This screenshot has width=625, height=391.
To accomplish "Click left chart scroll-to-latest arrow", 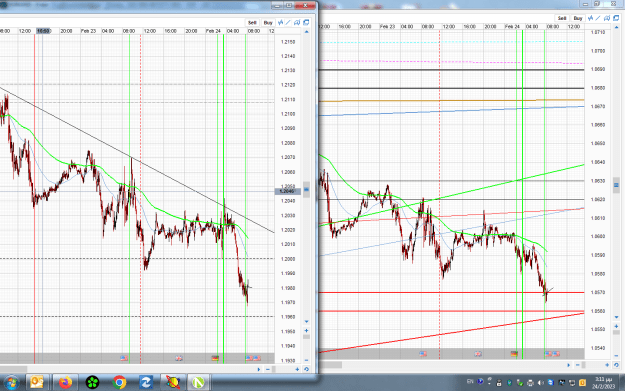I will click(259, 369).
